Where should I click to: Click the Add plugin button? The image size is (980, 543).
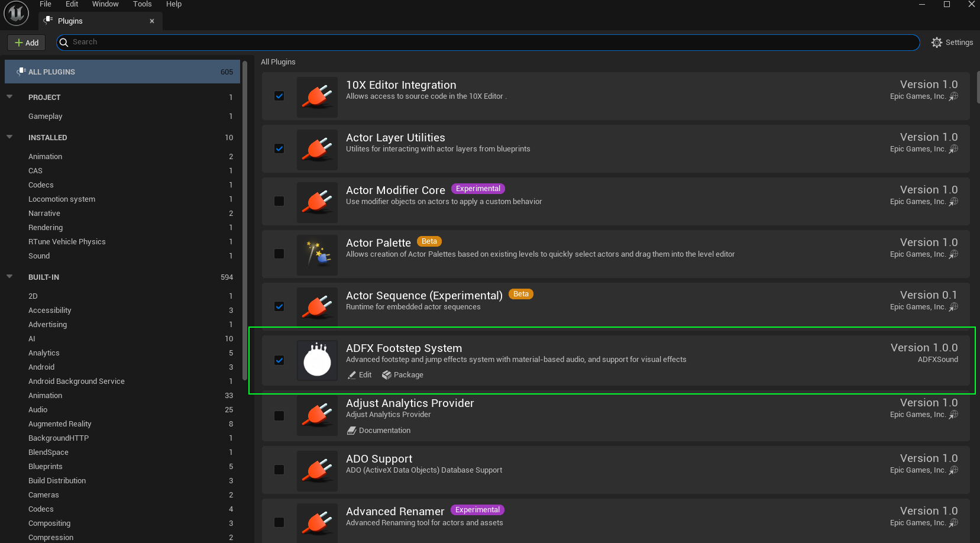(27, 43)
